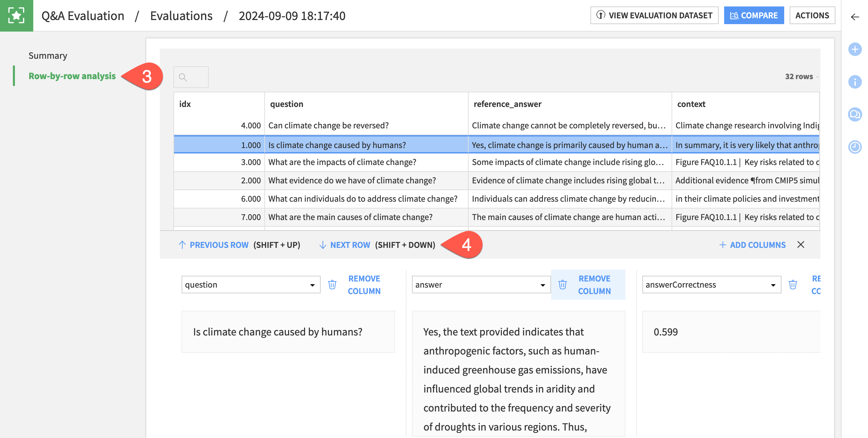Viewport: 868px width, 438px height.
Task: Click the down arrow icon of Next Row
Action: [x=323, y=245]
